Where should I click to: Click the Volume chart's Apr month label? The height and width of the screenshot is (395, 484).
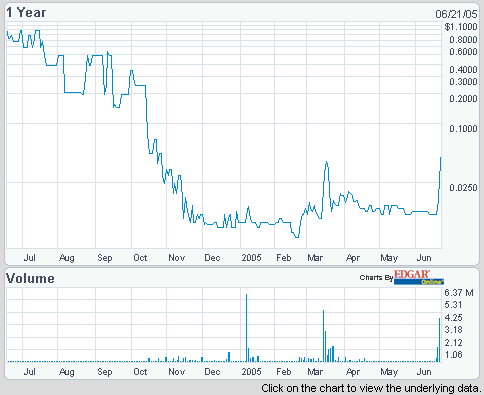point(353,372)
